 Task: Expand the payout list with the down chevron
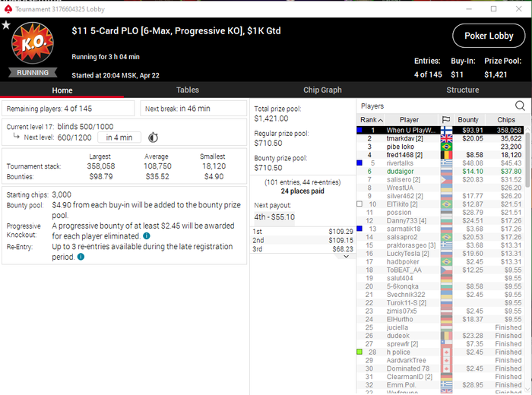pos(346,256)
